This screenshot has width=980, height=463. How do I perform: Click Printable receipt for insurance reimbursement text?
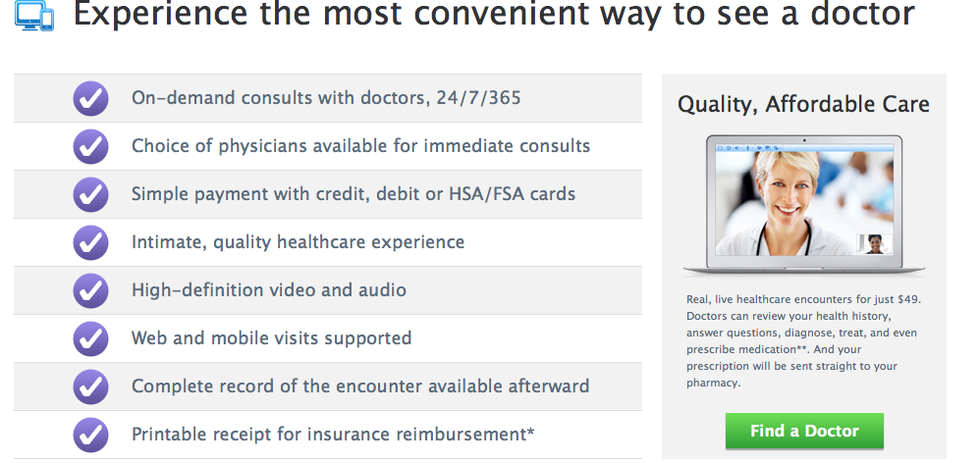click(333, 435)
